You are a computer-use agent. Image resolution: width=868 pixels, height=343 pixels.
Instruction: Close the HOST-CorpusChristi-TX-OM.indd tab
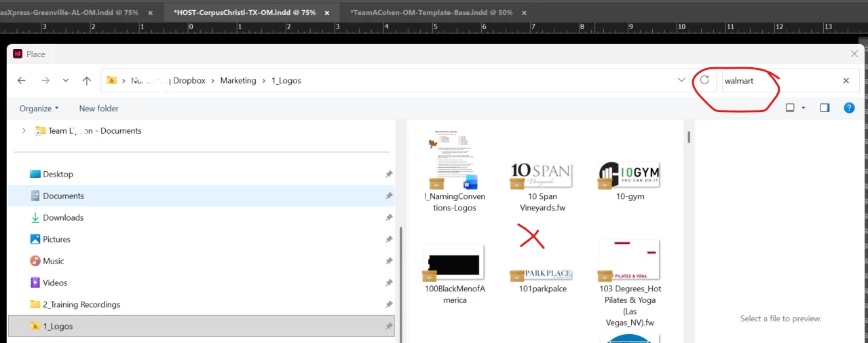point(327,13)
